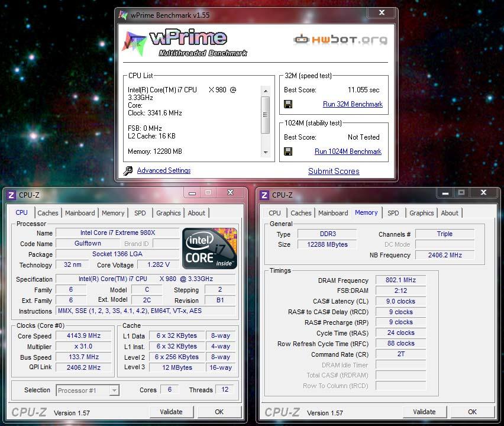Viewport: 504px width, 426px height.
Task: Click the wPrime title bar app icon
Action: click(123, 15)
